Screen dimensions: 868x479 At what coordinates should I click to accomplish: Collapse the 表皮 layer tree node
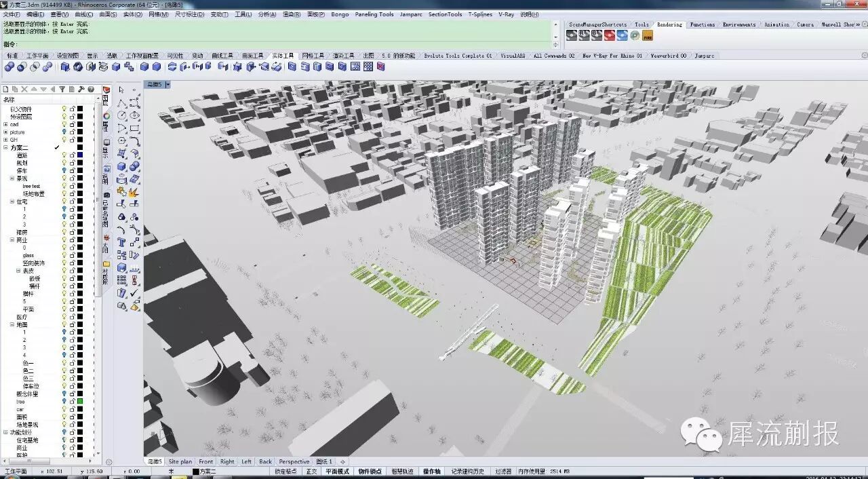point(19,271)
